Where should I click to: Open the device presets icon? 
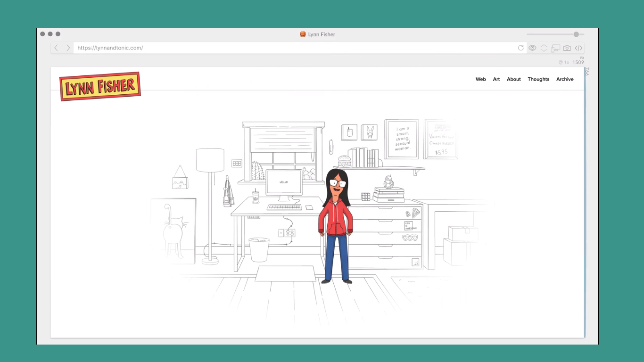click(x=555, y=48)
